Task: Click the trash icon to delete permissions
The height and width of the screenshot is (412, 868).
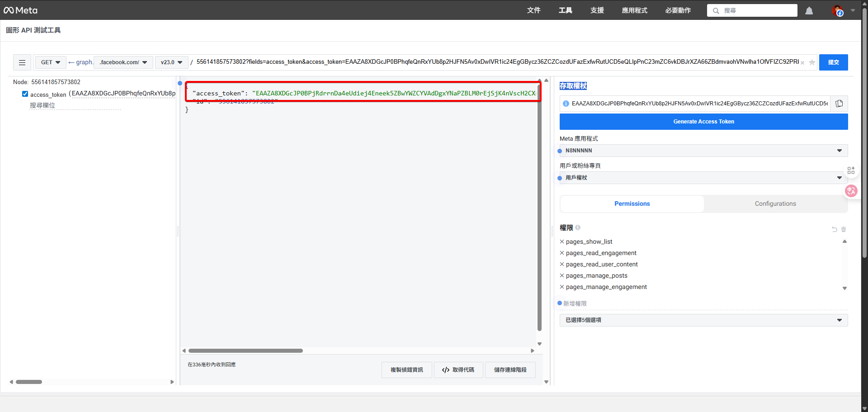Action: point(844,229)
